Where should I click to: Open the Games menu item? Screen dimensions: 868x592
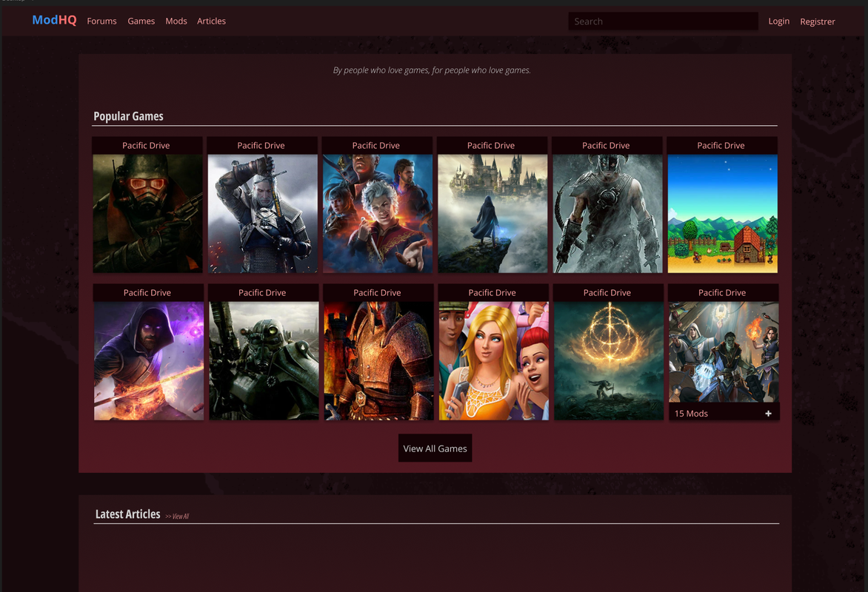point(141,21)
